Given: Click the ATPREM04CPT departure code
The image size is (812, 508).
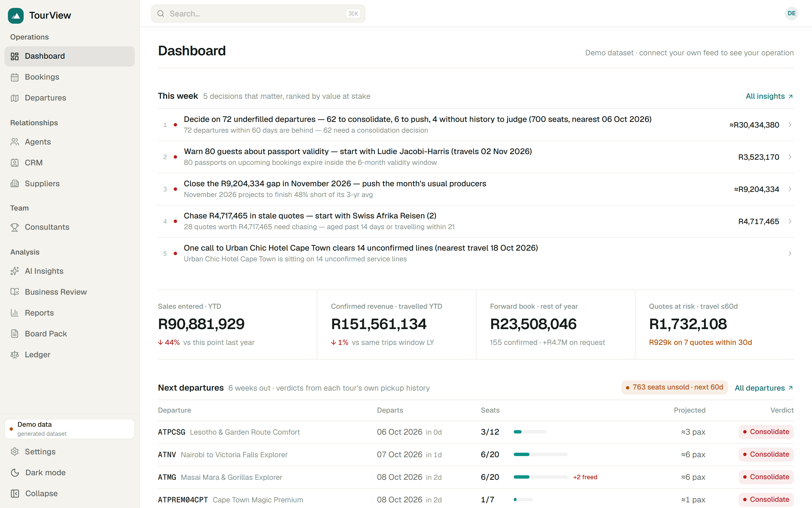Looking at the screenshot, I should 183,500.
